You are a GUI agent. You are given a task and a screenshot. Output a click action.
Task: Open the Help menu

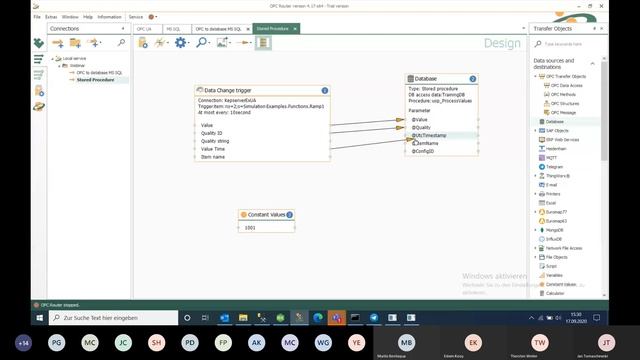(x=88, y=17)
